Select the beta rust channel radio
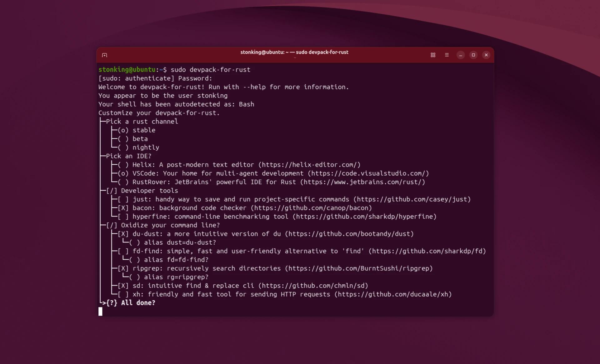This screenshot has width=600, height=364. click(x=123, y=139)
